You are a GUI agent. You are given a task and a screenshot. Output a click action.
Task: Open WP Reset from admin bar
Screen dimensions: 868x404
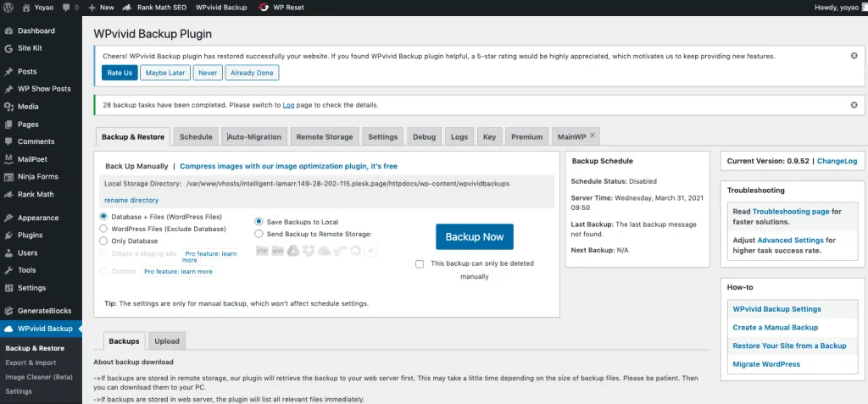tap(281, 8)
